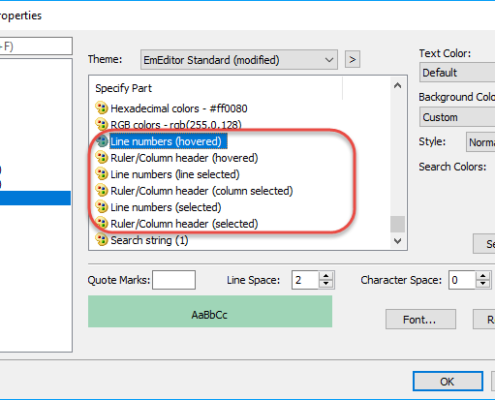Click the green AaBbCc preview swatch
This screenshot has height=400, width=495.
[x=210, y=312]
